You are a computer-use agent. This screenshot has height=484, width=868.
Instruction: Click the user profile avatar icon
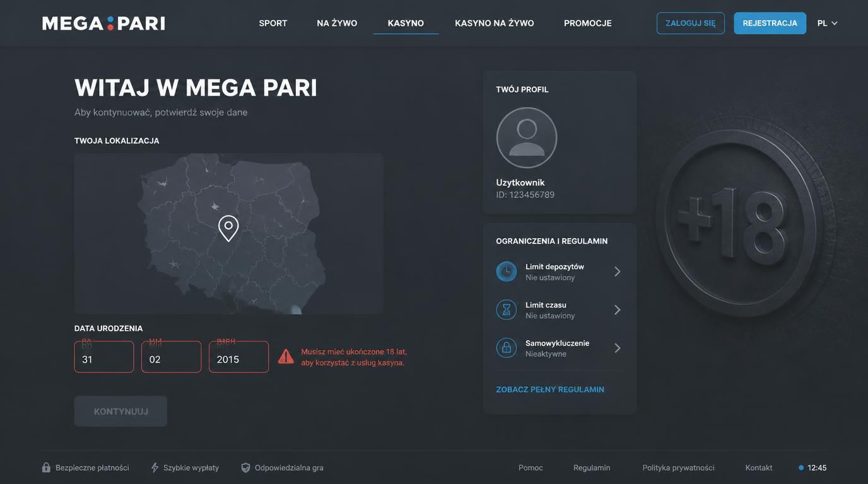(527, 137)
